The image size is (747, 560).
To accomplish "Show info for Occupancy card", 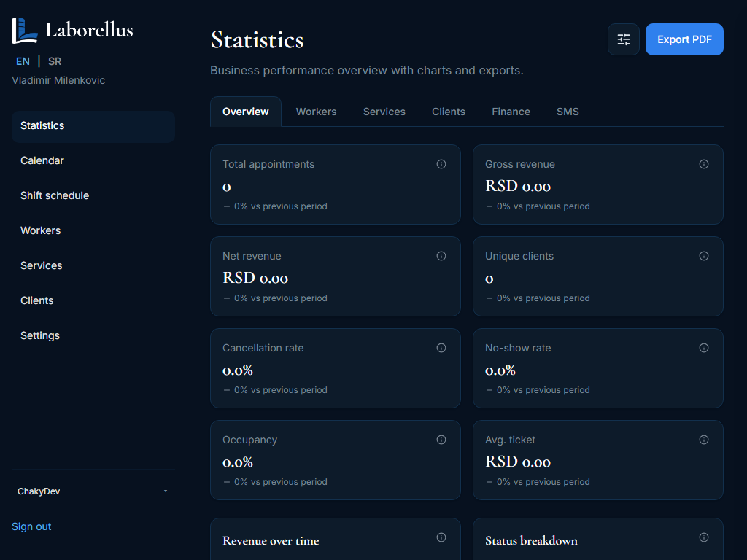I will tap(441, 440).
